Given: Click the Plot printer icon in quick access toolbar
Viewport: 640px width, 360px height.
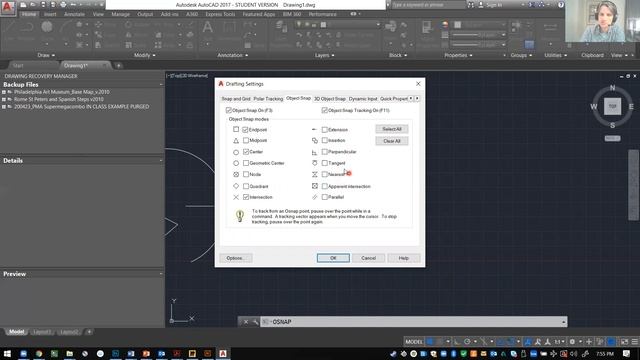Looking at the screenshot, I should click(63, 5).
